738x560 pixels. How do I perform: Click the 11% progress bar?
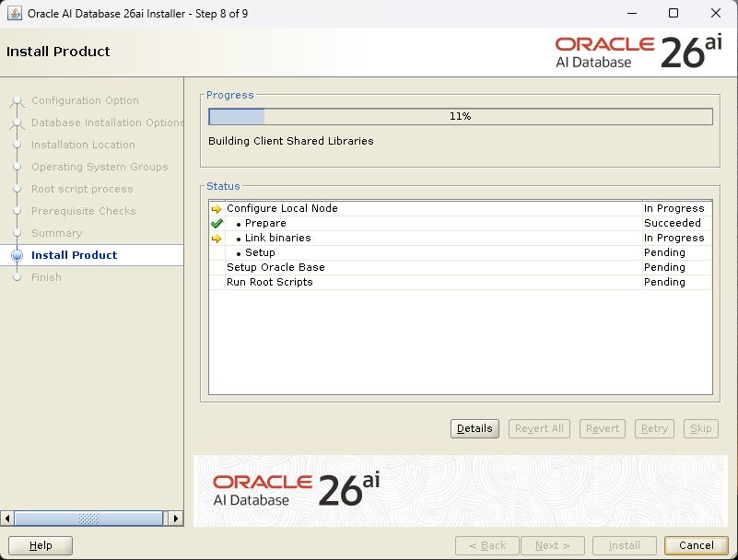461,117
